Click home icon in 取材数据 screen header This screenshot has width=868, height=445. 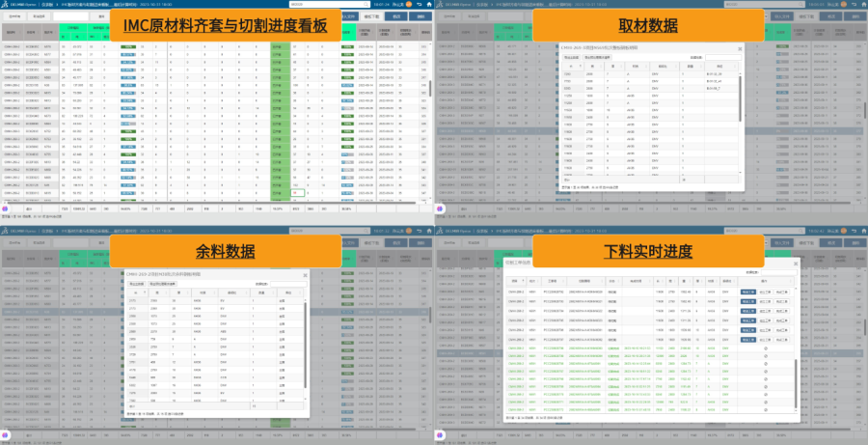(863, 4)
